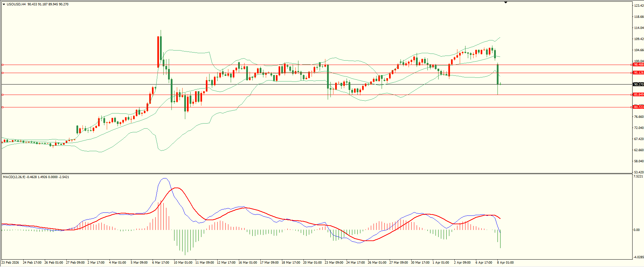Click the red 98.488 price label
The width and height of the screenshot is (644, 267).
[638, 65]
